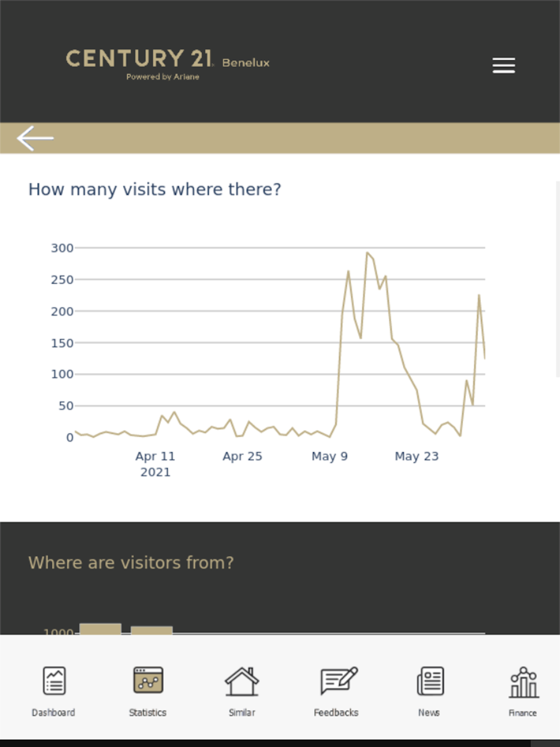
Task: Click the Finance tab label
Action: tap(522, 713)
